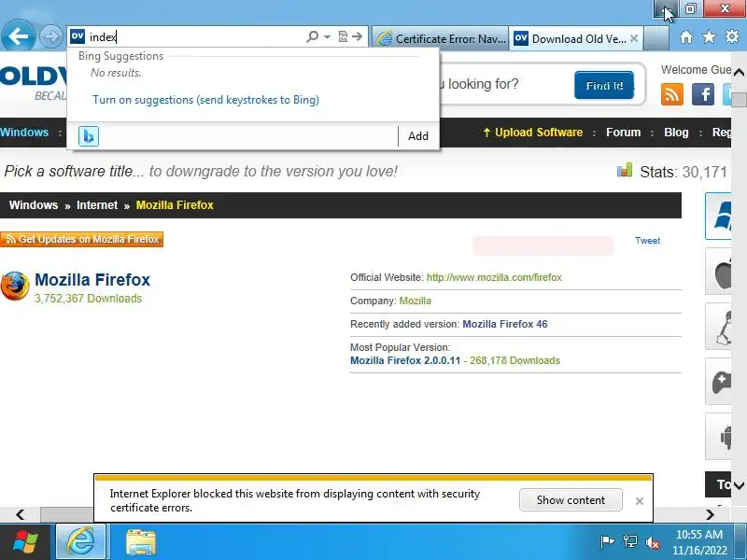
Task: Open the Favorites star icon
Action: pyautogui.click(x=709, y=36)
